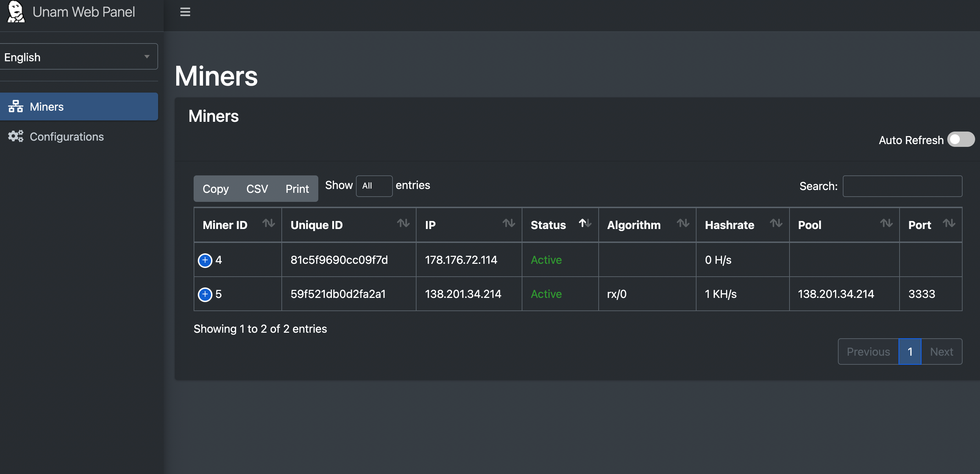Sort by Unique ID column
The height and width of the screenshot is (474, 980).
coord(349,225)
